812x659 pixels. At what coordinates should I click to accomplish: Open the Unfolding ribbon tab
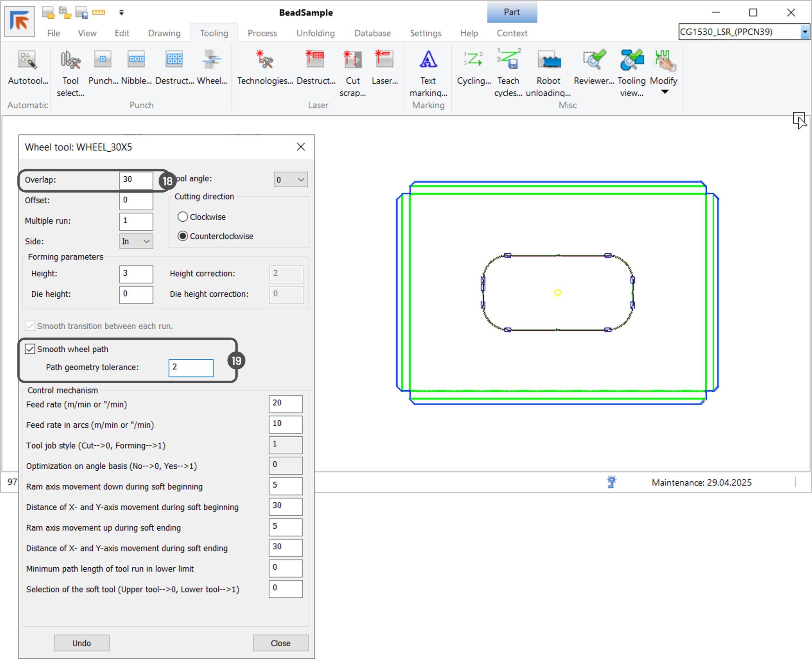(315, 33)
